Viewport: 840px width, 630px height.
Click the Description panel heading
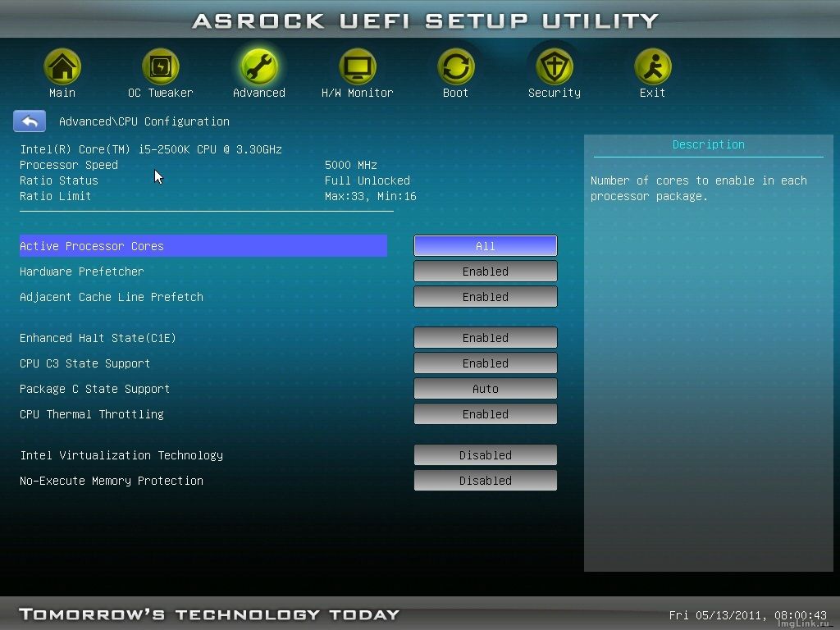[708, 144]
